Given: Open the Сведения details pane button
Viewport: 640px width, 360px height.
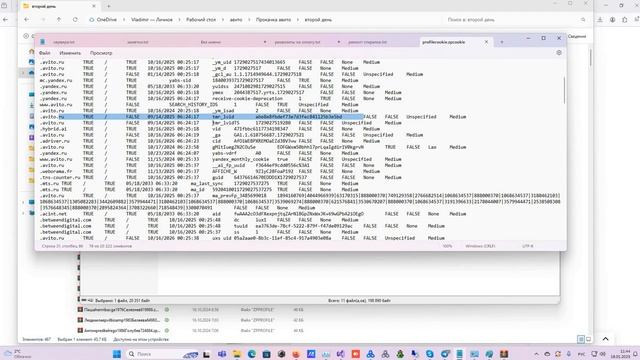Looking at the screenshot, I should pos(577,36).
